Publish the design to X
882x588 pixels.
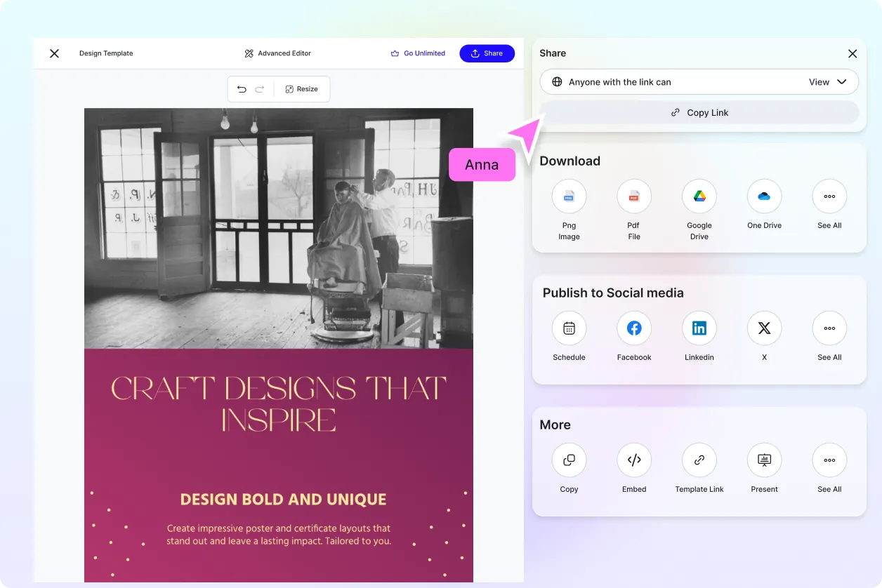pyautogui.click(x=764, y=328)
